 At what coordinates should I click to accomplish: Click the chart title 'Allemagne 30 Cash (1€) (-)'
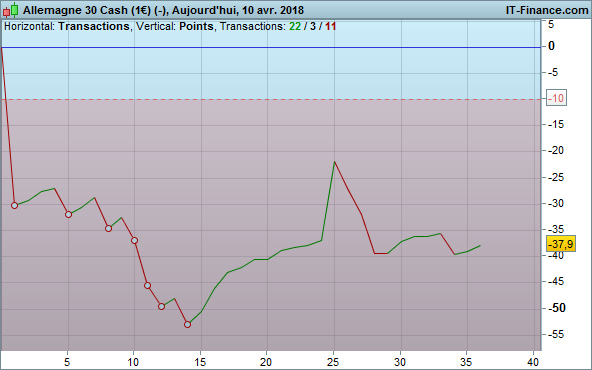click(x=94, y=10)
